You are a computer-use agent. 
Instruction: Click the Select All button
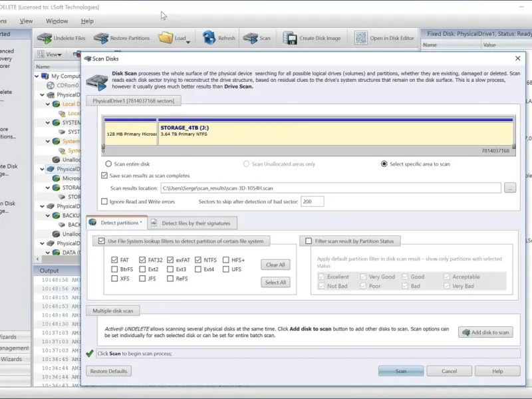point(275,282)
